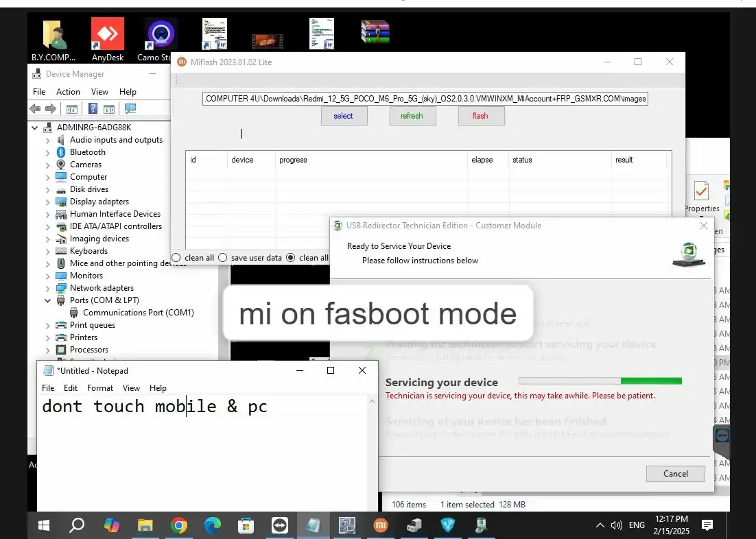
Task: Switch to Device Manager taskbar icon
Action: (414, 525)
